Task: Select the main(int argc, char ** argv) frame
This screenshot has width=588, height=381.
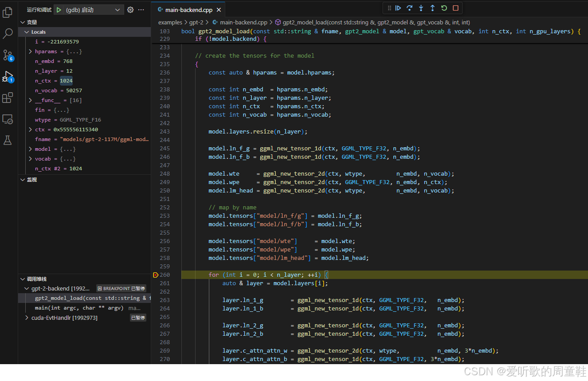Action: [x=84, y=308]
